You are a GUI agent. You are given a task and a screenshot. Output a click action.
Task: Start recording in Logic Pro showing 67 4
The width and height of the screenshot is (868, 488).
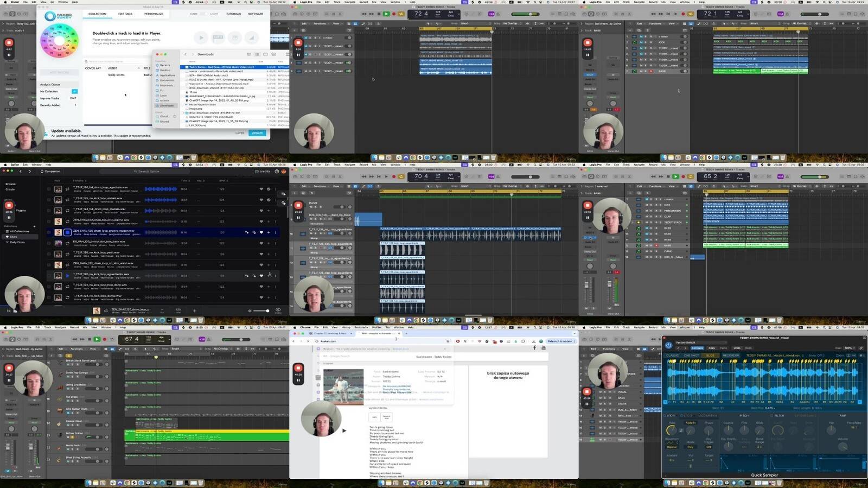coord(105,339)
